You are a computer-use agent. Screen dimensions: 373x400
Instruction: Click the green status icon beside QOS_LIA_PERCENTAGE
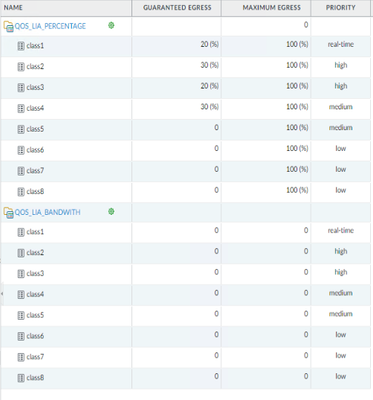click(x=111, y=25)
